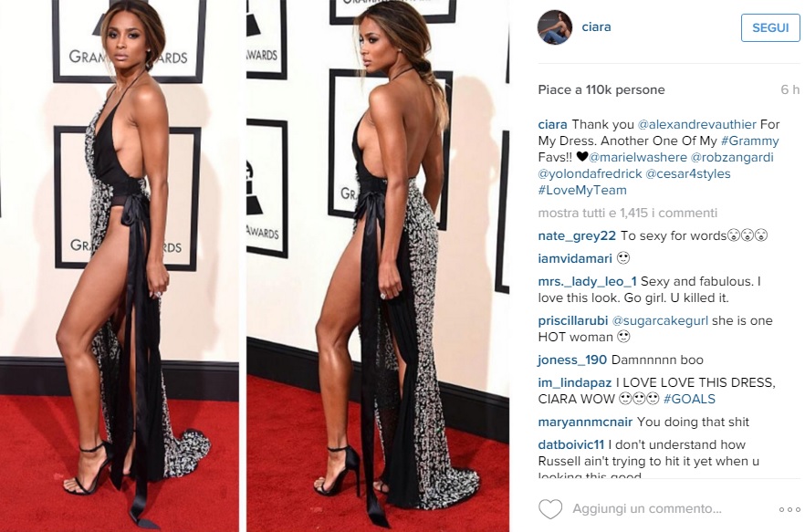The height and width of the screenshot is (532, 805).
Task: View Piace a 110k persone likes list
Action: [601, 89]
